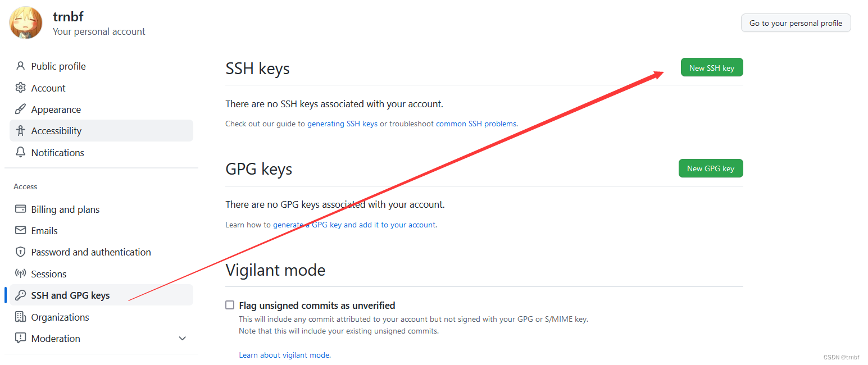Open SSH and GPG keys settings

point(70,295)
